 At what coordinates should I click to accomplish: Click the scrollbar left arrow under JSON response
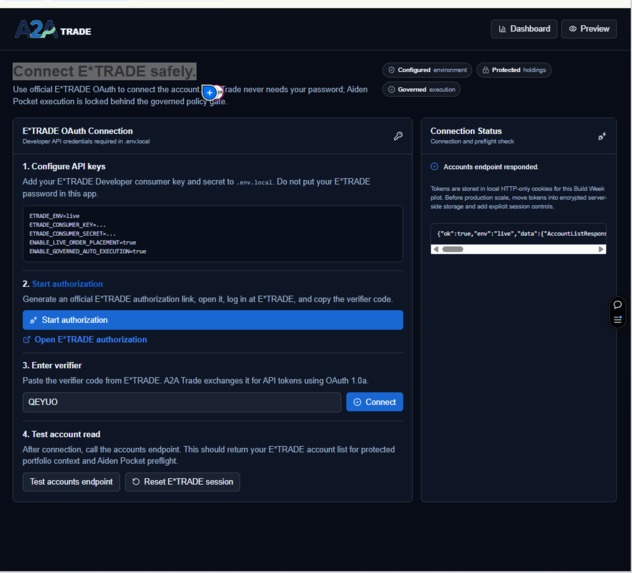tap(435, 249)
